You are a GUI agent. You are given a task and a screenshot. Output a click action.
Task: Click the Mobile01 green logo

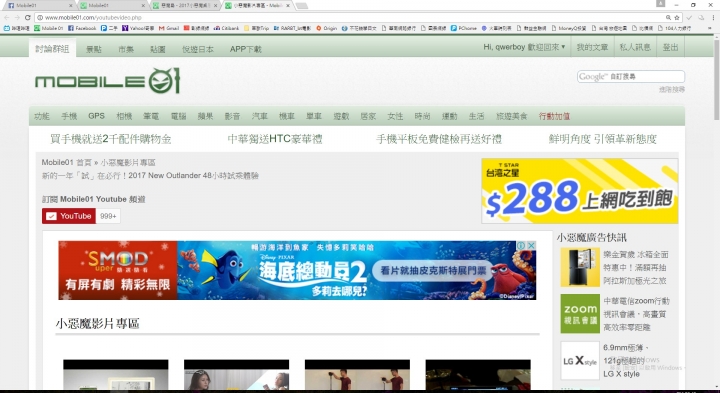point(107,81)
